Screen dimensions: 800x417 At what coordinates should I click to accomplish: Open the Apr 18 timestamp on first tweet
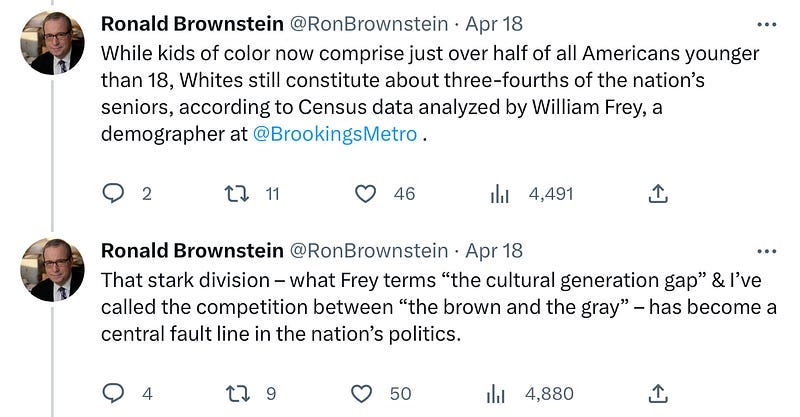tap(494, 24)
